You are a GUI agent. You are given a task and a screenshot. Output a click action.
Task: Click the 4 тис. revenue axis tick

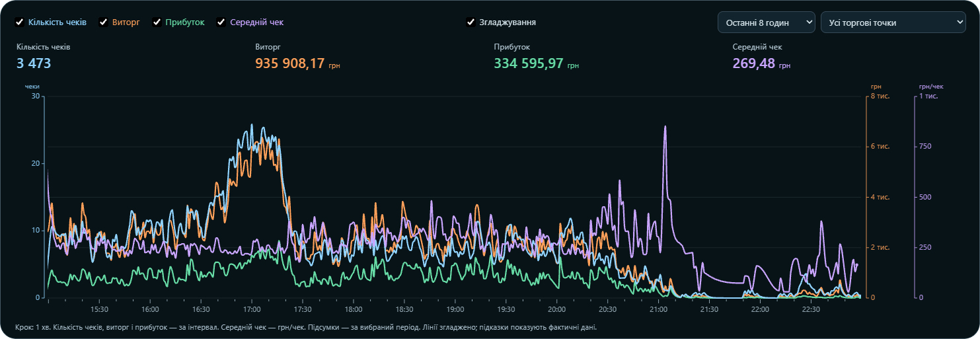[880, 197]
